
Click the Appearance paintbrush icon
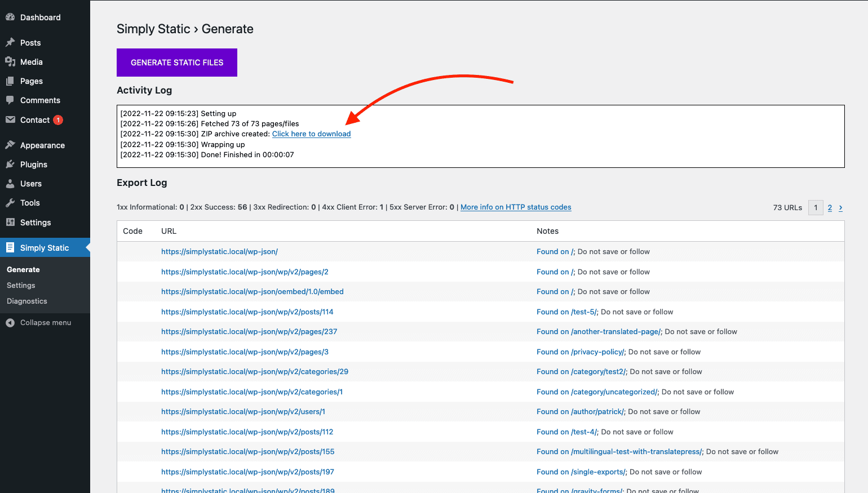(10, 145)
